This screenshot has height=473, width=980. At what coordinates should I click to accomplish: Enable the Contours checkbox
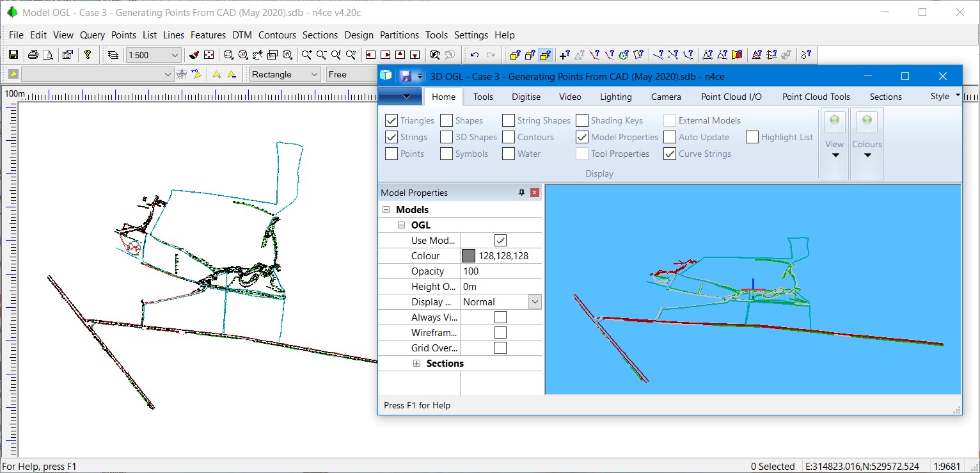point(509,137)
